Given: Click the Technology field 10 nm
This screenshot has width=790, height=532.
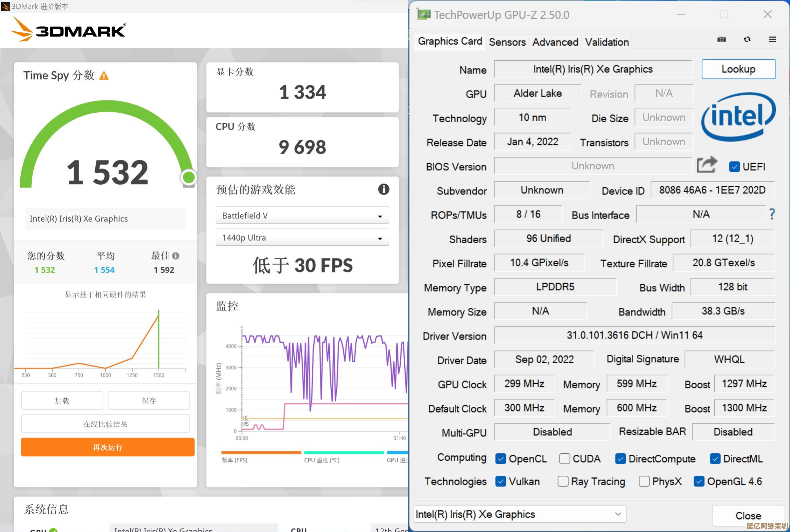Looking at the screenshot, I should (533, 117).
